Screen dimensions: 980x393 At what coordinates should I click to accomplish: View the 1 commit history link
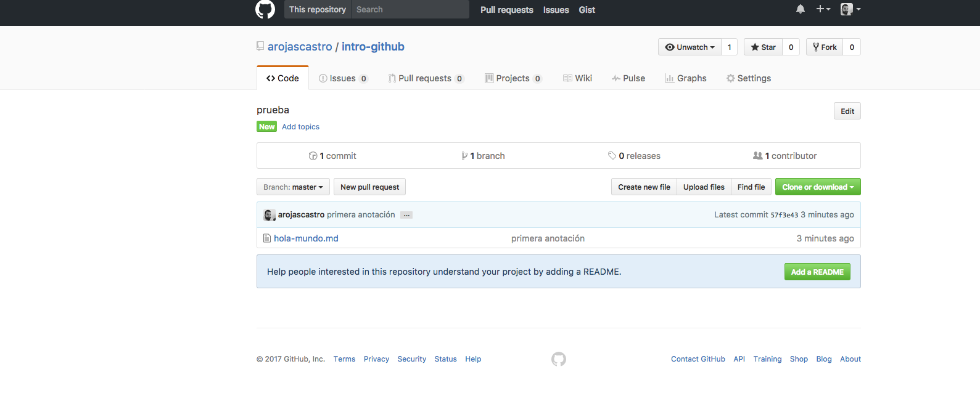[x=333, y=156]
